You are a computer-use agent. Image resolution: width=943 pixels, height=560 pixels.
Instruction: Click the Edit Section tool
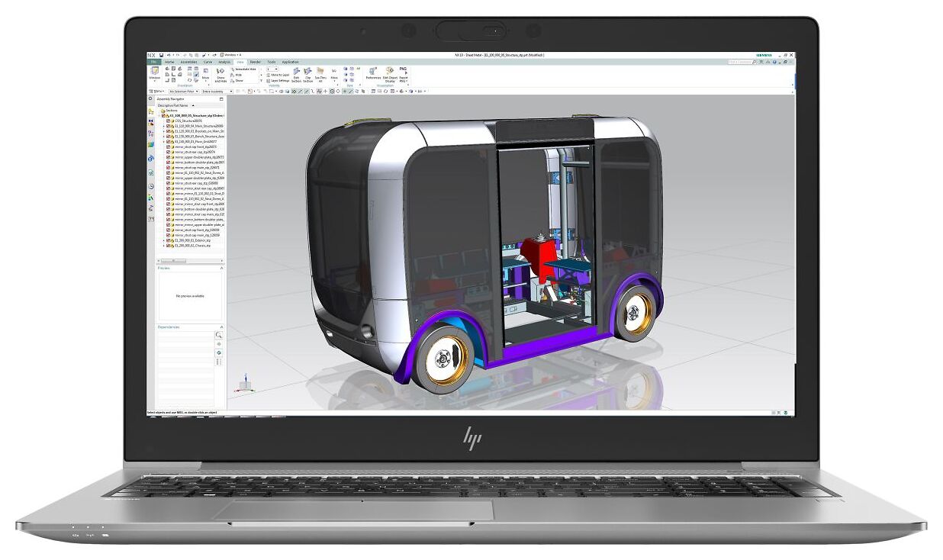click(296, 75)
